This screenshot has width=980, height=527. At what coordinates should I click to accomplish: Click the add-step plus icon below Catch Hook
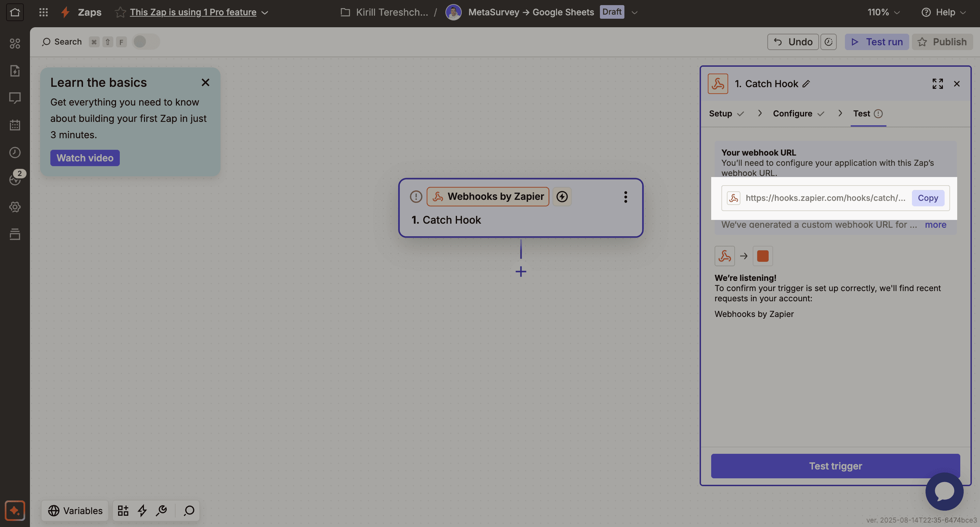click(x=520, y=271)
